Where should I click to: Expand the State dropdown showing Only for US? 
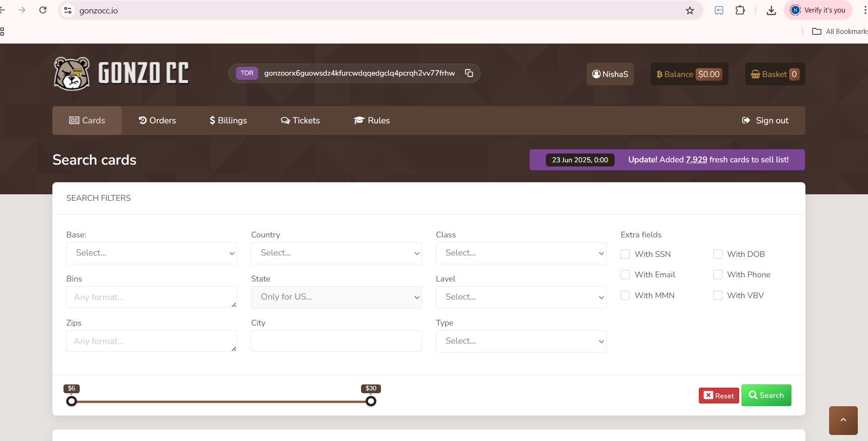point(336,297)
